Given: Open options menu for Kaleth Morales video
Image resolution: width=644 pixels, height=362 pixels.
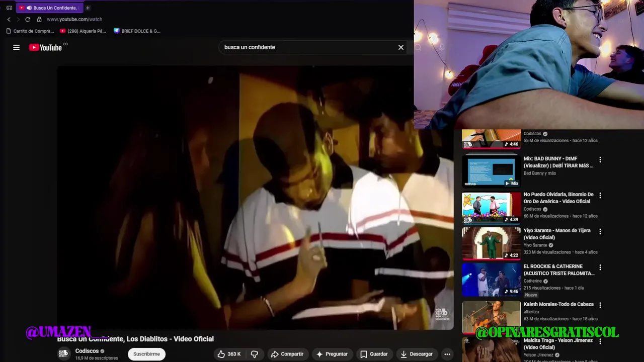Looking at the screenshot, I should coord(600,305).
